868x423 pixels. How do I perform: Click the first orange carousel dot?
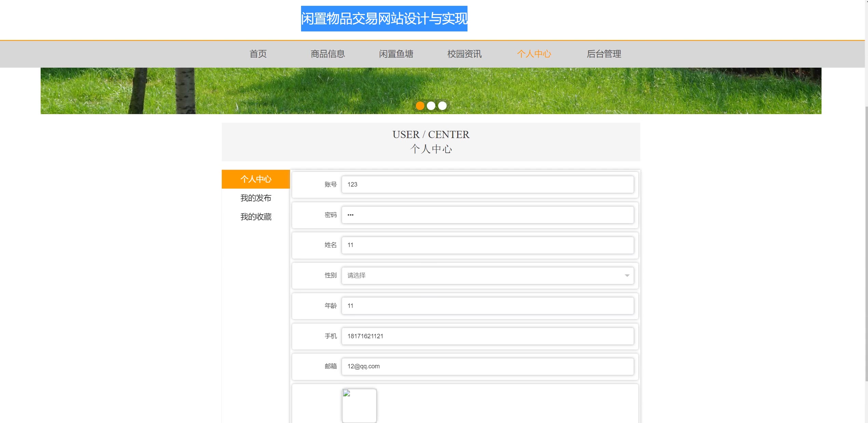click(x=420, y=106)
